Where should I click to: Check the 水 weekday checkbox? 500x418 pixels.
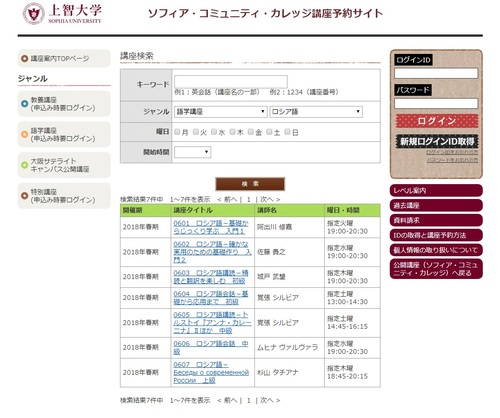[x=214, y=132]
